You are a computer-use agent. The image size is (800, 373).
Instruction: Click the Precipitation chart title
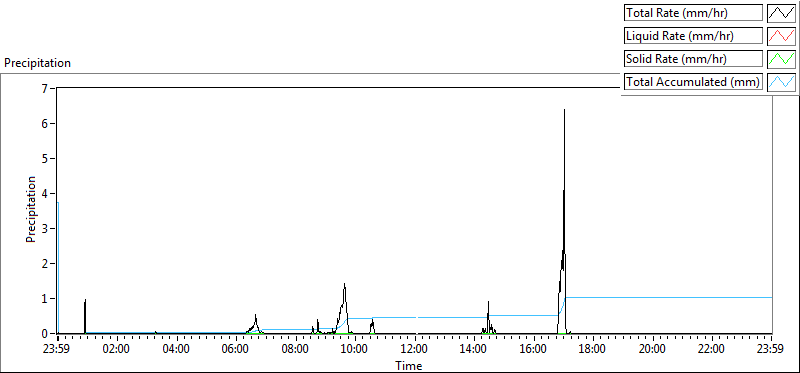(37, 63)
